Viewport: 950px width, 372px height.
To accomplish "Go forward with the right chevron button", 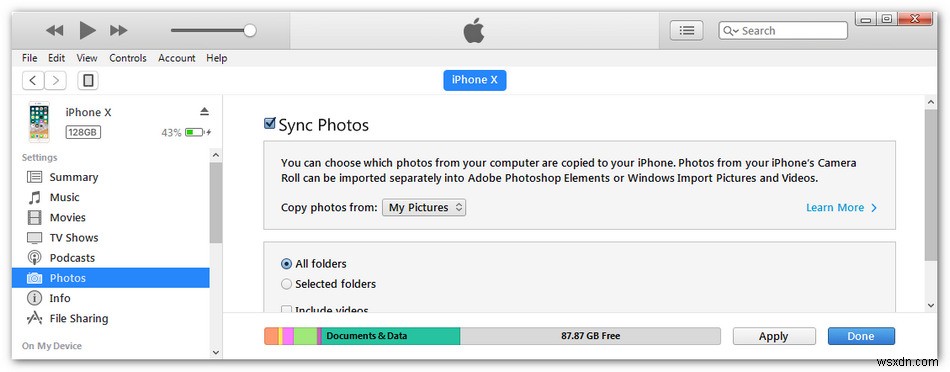I will (55, 80).
